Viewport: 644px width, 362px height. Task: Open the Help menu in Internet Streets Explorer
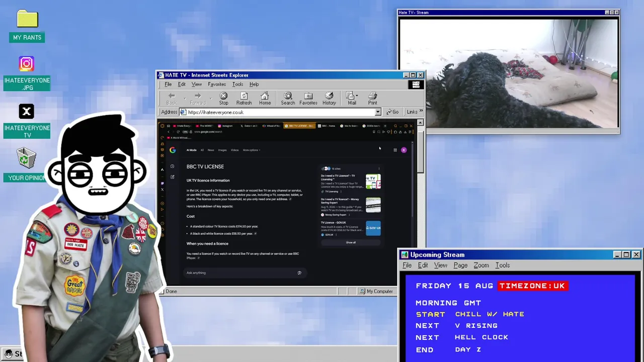(254, 84)
